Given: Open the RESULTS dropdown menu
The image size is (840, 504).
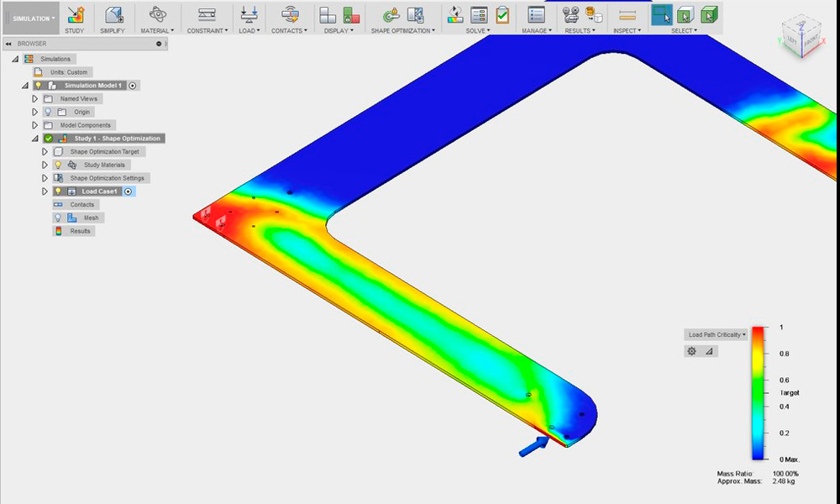Looking at the screenshot, I should [580, 30].
